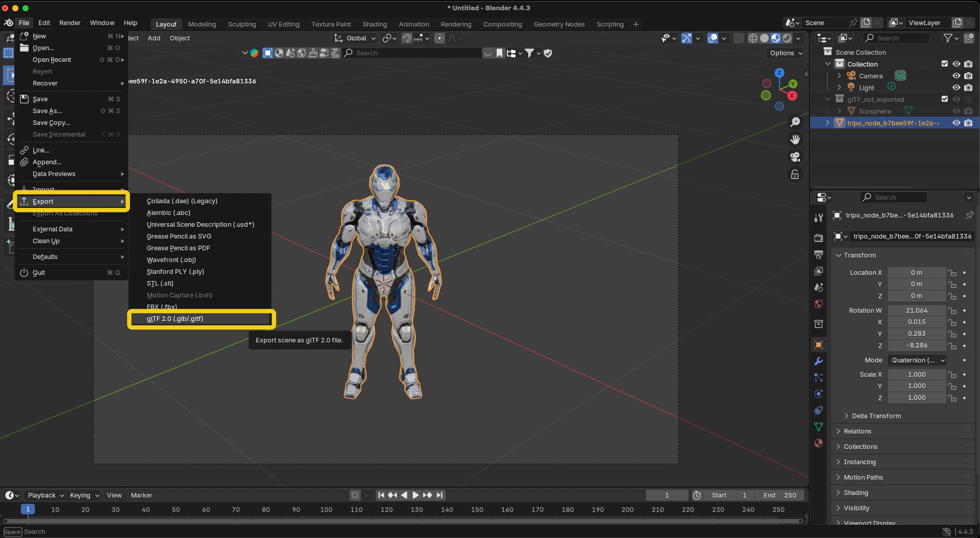The width and height of the screenshot is (980, 538).
Task: Click the Location X value field
Action: (x=916, y=273)
